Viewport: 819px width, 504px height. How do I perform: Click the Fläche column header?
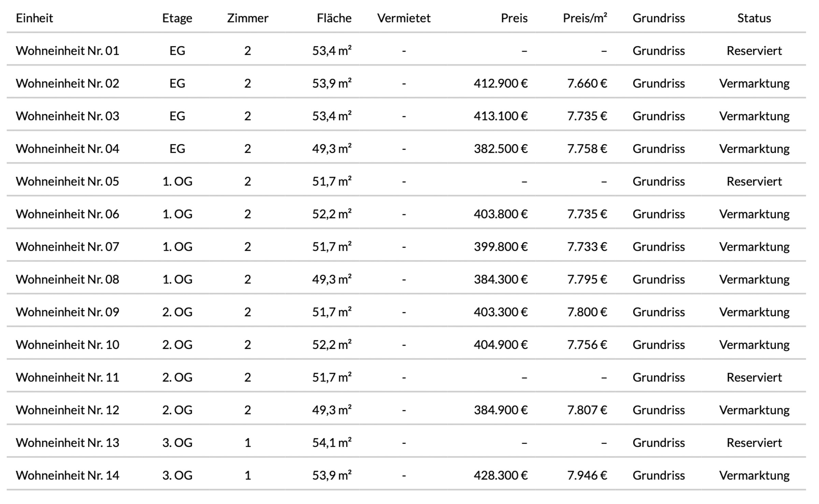coord(334,18)
